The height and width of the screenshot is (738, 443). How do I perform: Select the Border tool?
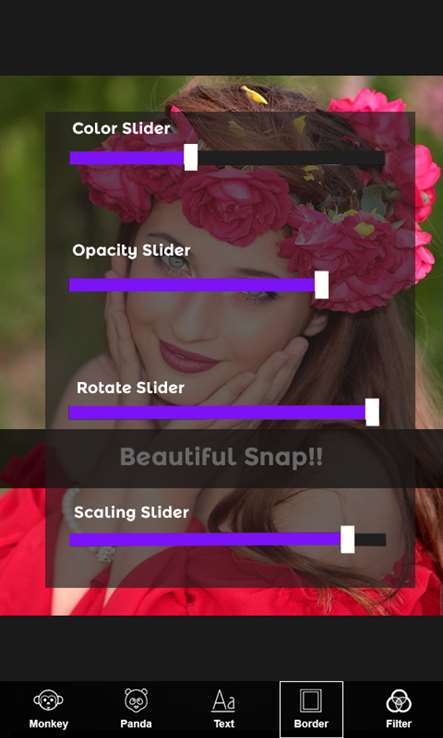point(311,709)
